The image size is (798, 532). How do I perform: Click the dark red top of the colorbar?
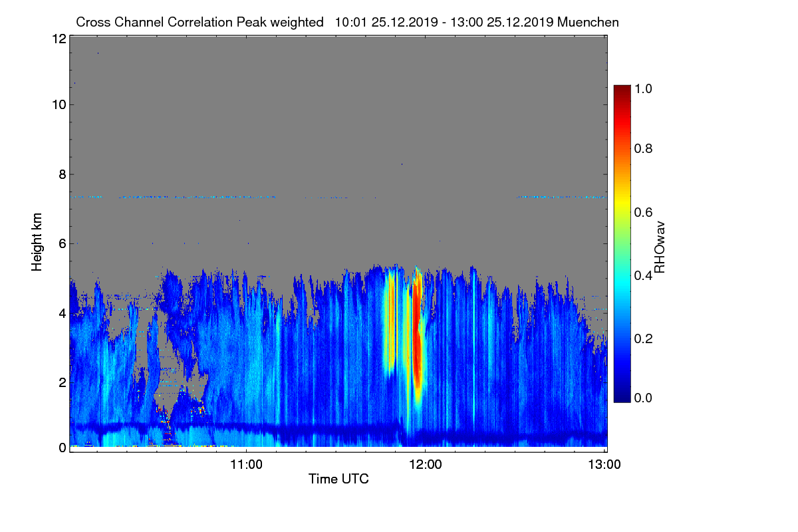tap(622, 92)
